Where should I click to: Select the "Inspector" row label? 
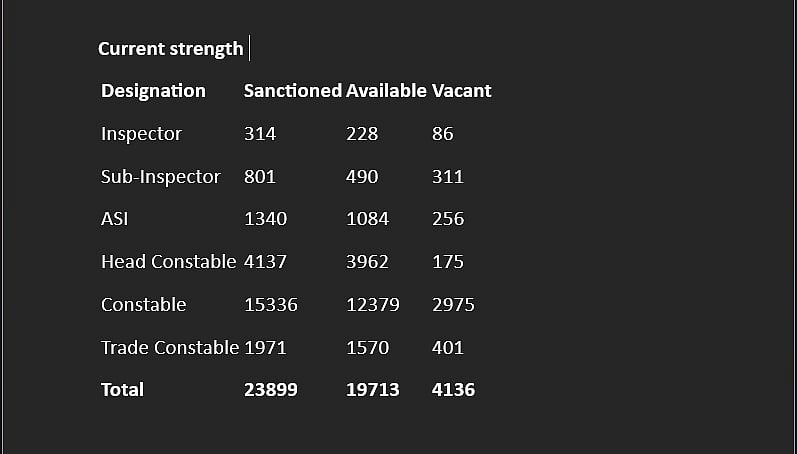click(141, 134)
